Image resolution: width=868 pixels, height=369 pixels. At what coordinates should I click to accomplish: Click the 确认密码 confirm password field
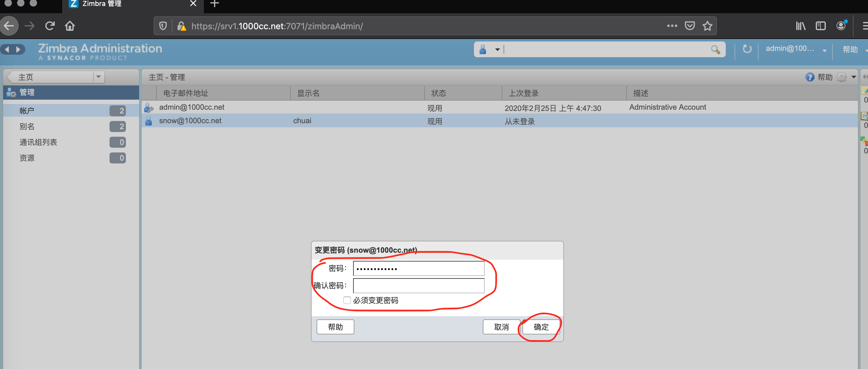coord(419,285)
